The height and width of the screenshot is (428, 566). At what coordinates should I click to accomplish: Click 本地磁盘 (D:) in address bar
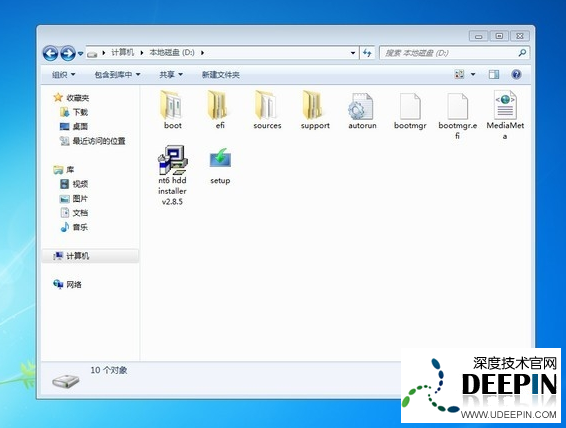[x=172, y=53]
